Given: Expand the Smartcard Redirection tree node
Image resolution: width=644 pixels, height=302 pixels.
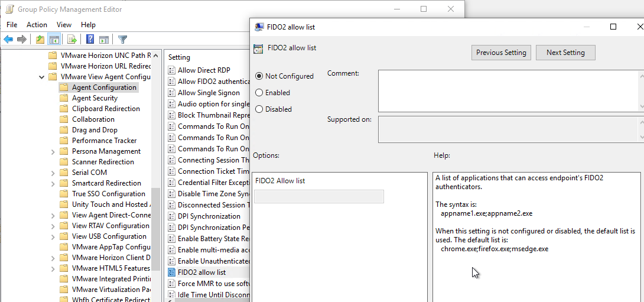Looking at the screenshot, I should [53, 184].
